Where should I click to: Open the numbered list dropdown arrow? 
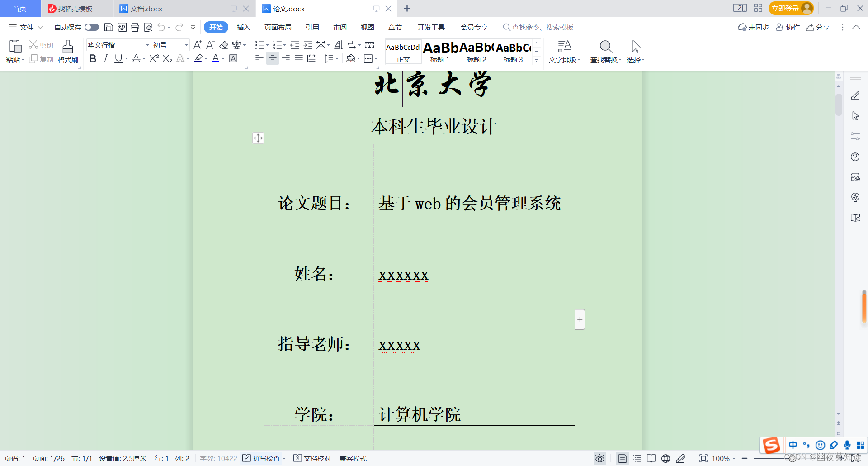285,45
